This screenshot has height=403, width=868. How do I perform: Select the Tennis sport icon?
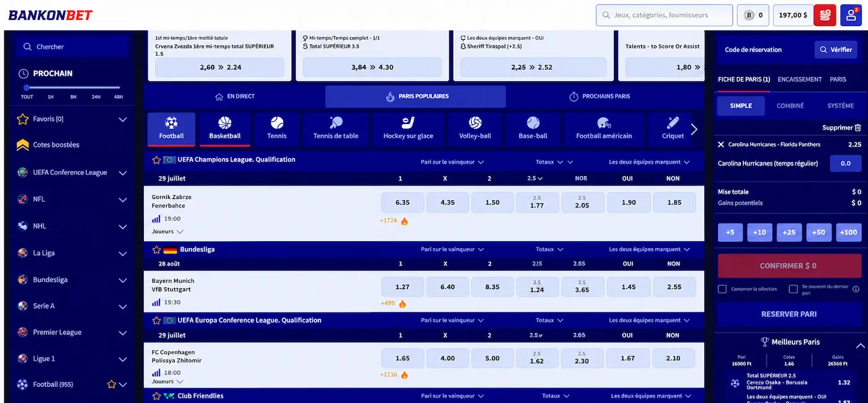pos(277,129)
